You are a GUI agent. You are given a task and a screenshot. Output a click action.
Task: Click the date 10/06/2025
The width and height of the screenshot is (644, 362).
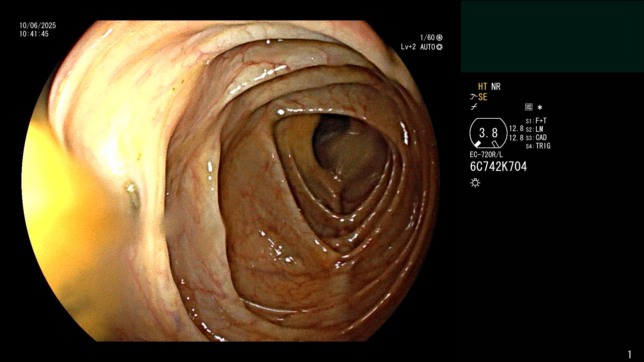[x=38, y=25]
